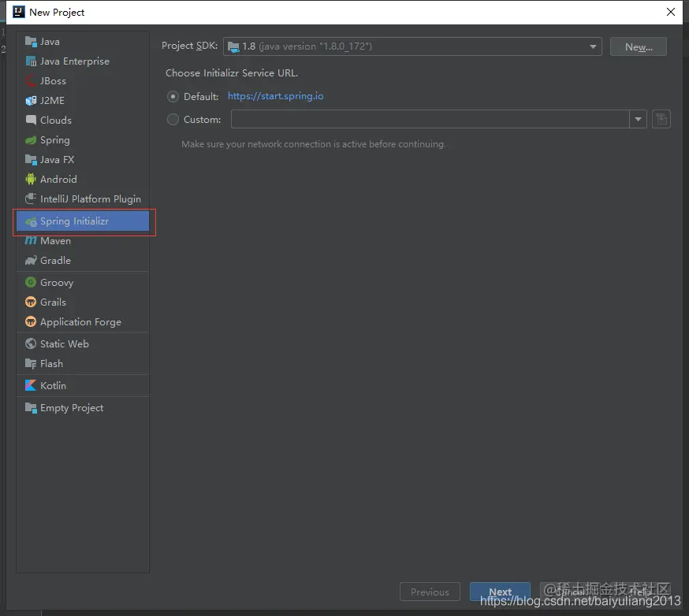Select the Grails label

coord(53,302)
